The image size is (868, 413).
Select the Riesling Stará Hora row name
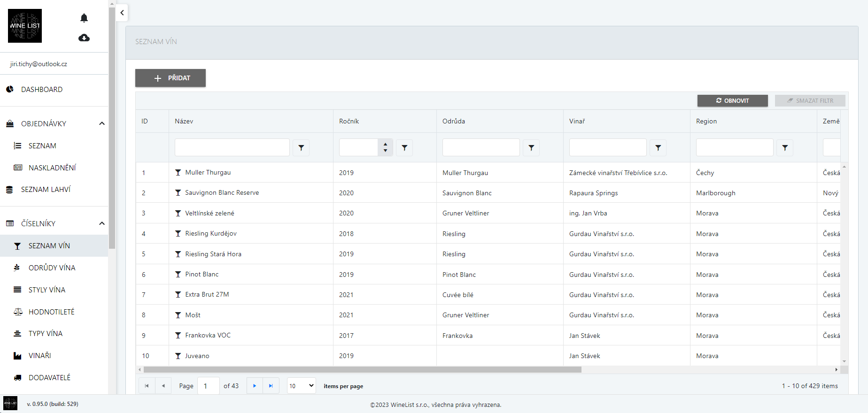pyautogui.click(x=213, y=254)
